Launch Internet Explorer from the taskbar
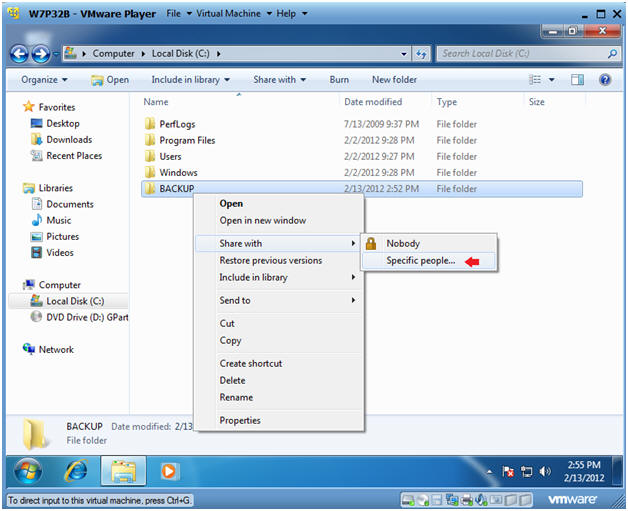Screen dimensions: 628x511 pyautogui.click(x=76, y=471)
